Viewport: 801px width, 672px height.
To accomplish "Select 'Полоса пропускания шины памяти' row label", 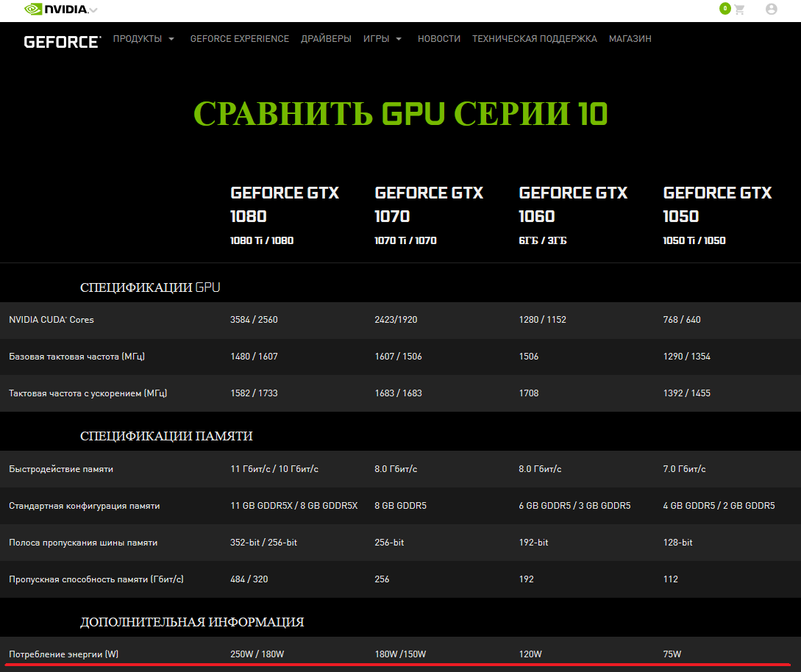I will 83,543.
